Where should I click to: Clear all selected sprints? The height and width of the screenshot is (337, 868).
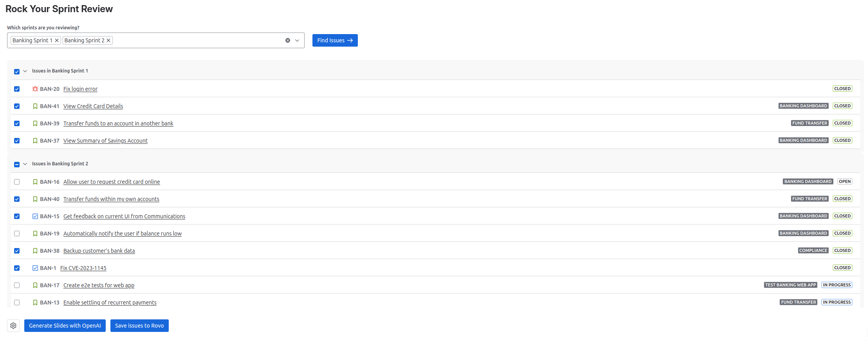click(288, 40)
